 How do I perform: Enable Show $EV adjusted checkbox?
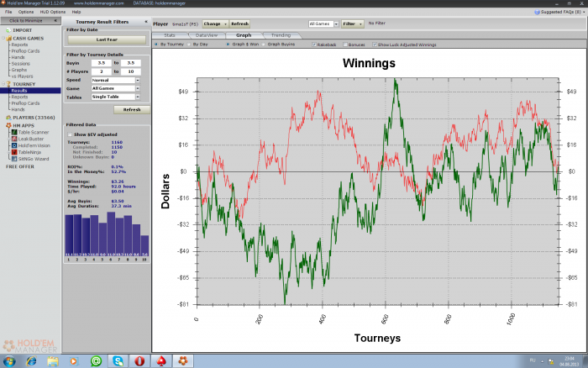(70, 134)
